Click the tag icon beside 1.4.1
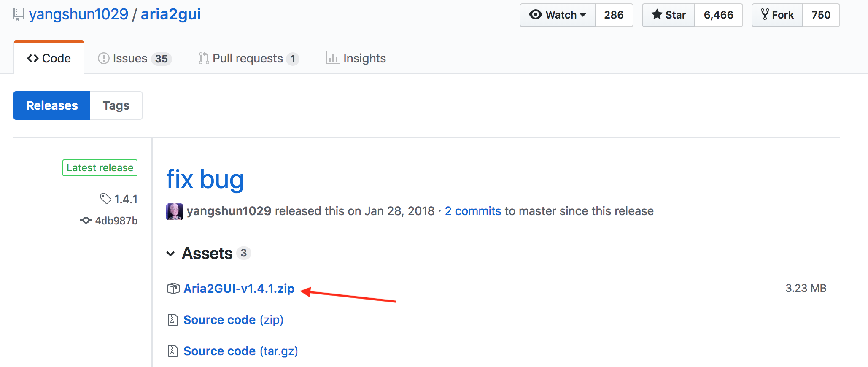868x367 pixels. [x=105, y=199]
